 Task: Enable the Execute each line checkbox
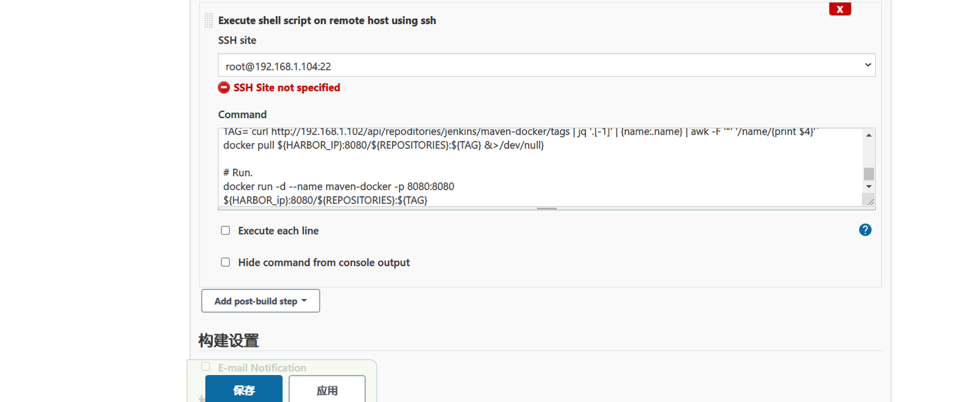point(226,231)
